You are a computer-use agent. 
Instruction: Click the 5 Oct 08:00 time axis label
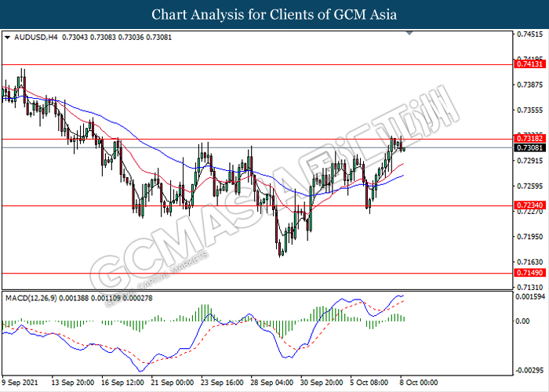[369, 383]
